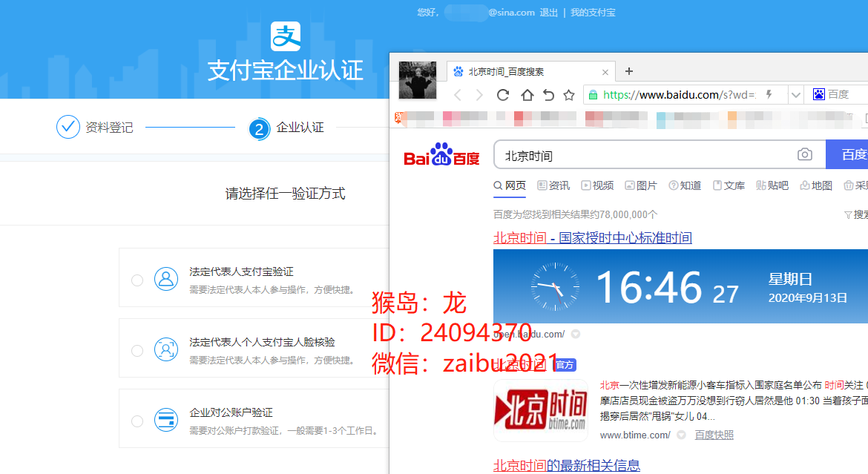The image size is (868, 474).
Task: Open the www.btime.com/ link
Action: pyautogui.click(x=635, y=435)
